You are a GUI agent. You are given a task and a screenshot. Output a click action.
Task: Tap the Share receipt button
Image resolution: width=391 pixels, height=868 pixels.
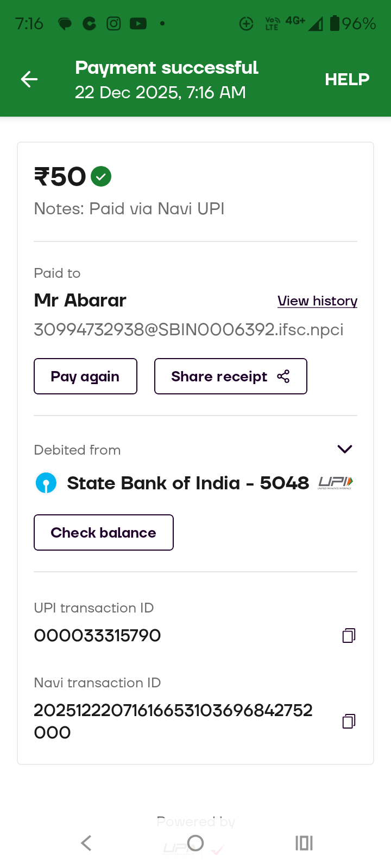230,376
